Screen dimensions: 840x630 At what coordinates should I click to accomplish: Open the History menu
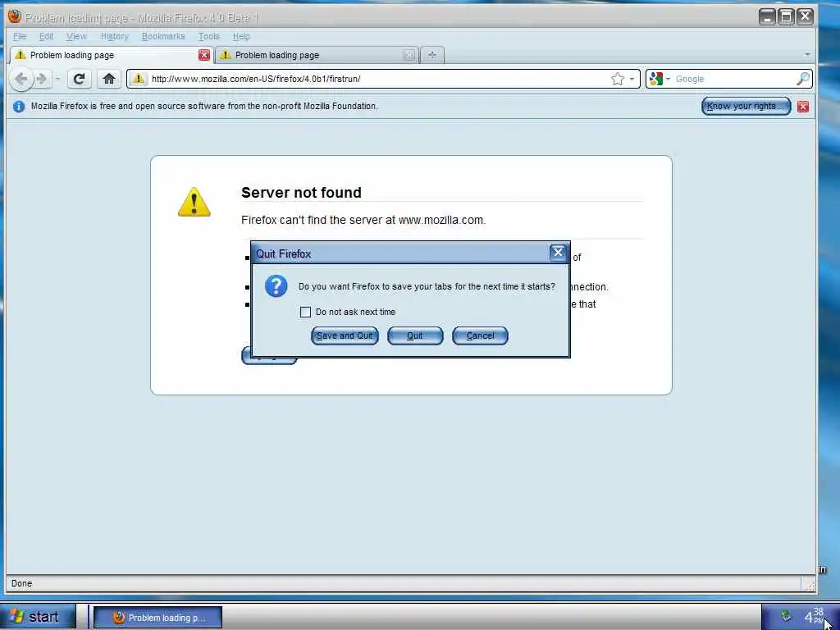115,36
